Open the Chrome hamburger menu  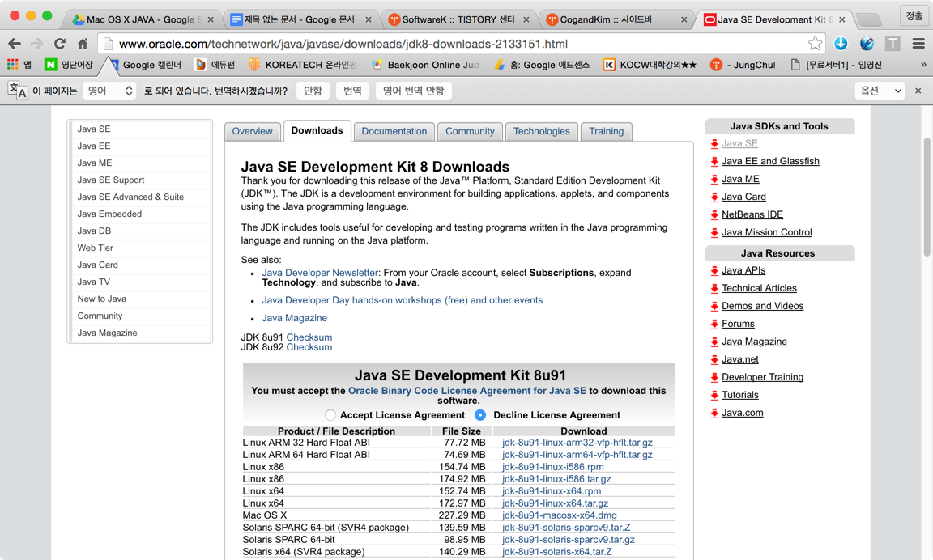coord(918,44)
